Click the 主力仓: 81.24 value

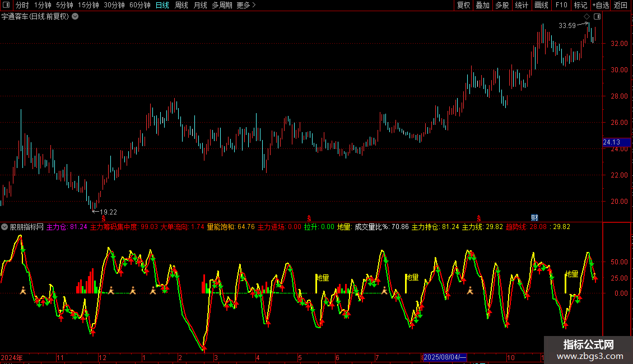67,227
